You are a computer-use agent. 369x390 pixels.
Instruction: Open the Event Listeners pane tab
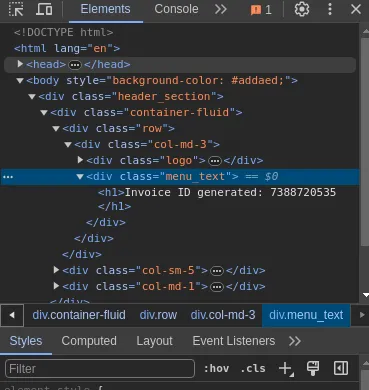click(234, 341)
